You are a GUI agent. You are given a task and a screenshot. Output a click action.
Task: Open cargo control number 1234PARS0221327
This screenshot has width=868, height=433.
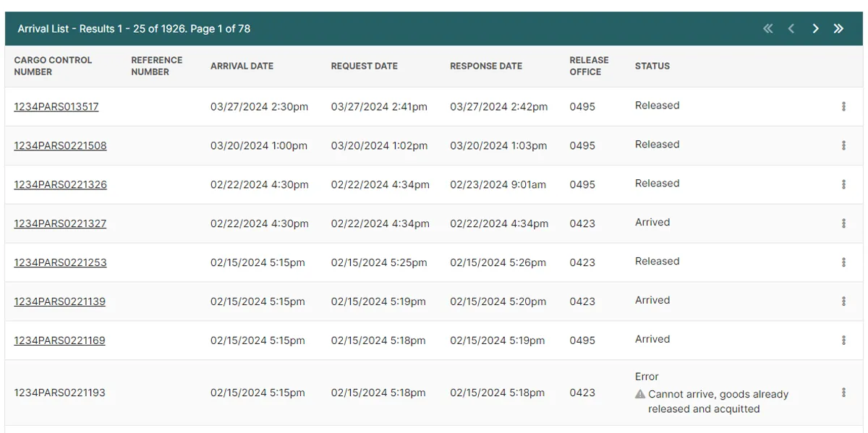click(x=60, y=224)
